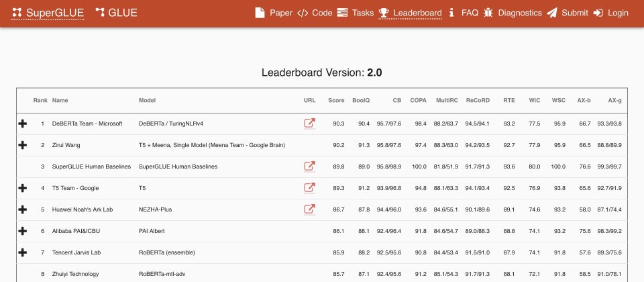Click the Zhuiyi Technology name cell
644x282 pixels.
[75, 274]
